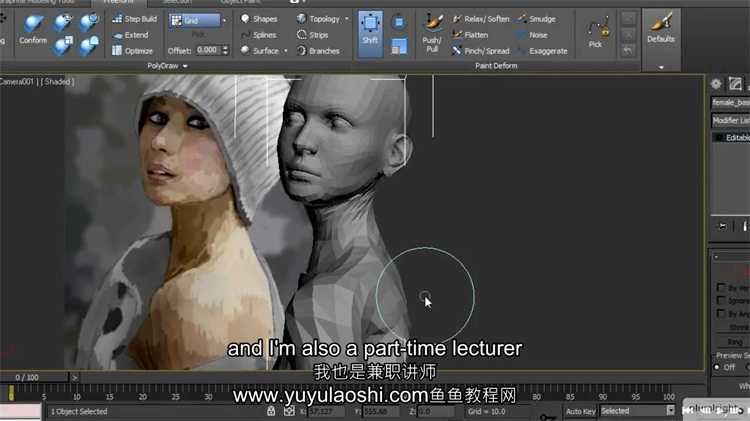Expand the Surface dropdown arrow

click(286, 51)
